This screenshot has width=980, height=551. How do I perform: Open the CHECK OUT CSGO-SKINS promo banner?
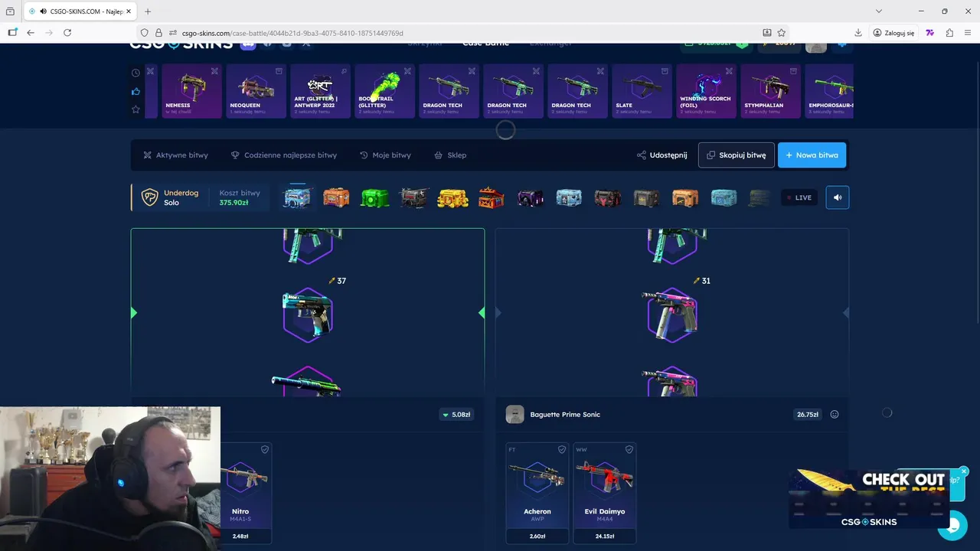click(869, 497)
